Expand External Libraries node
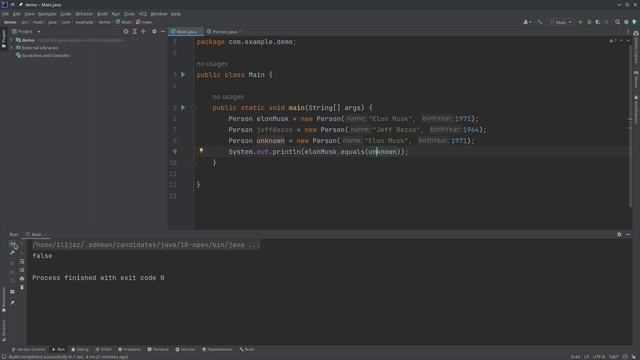 (12, 48)
